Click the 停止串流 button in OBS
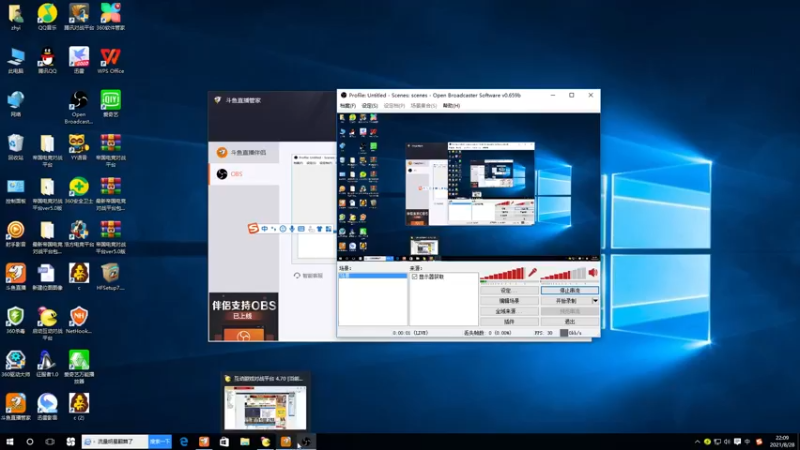 [569, 290]
